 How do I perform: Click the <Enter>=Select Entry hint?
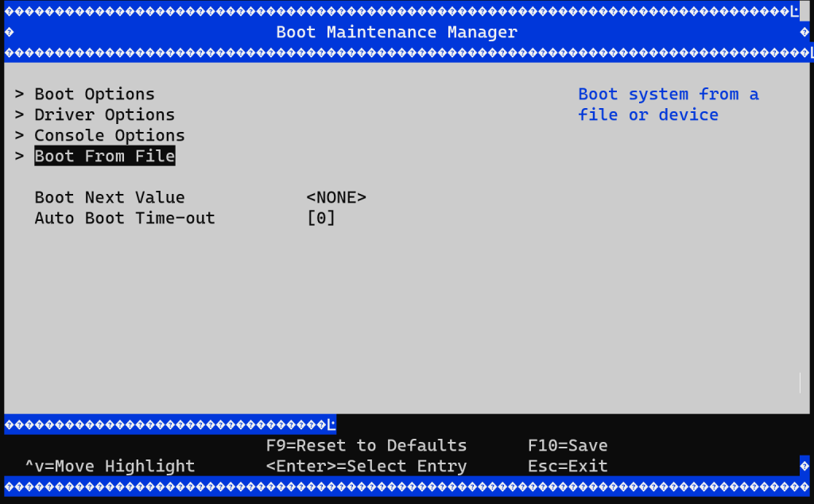(x=366, y=467)
